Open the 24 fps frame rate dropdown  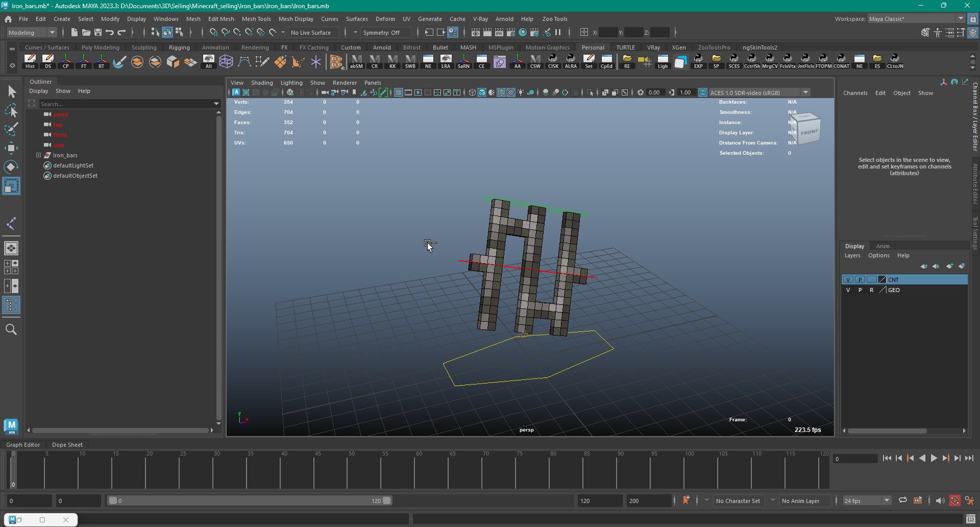pyautogui.click(x=867, y=500)
